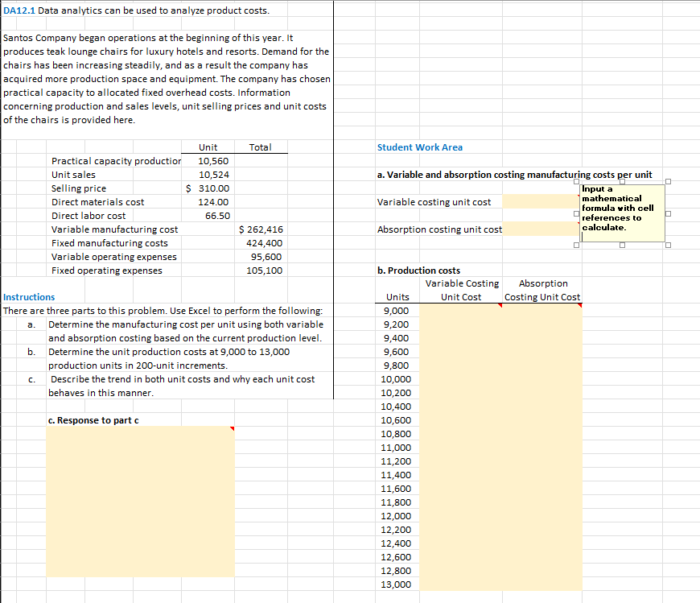Select the Fixed manufacturing costs cell 424,400
This screenshot has height=603, width=700.
coord(262,242)
